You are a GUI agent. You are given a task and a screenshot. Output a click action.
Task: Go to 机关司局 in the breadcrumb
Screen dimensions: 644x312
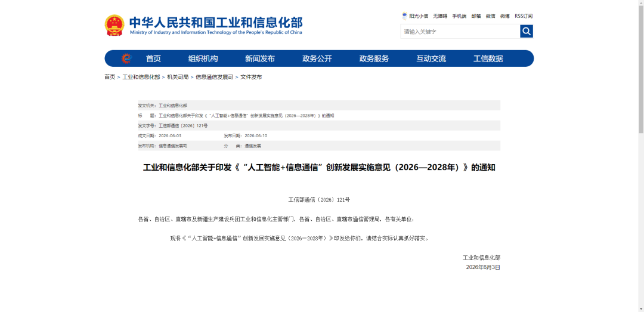[x=178, y=77]
